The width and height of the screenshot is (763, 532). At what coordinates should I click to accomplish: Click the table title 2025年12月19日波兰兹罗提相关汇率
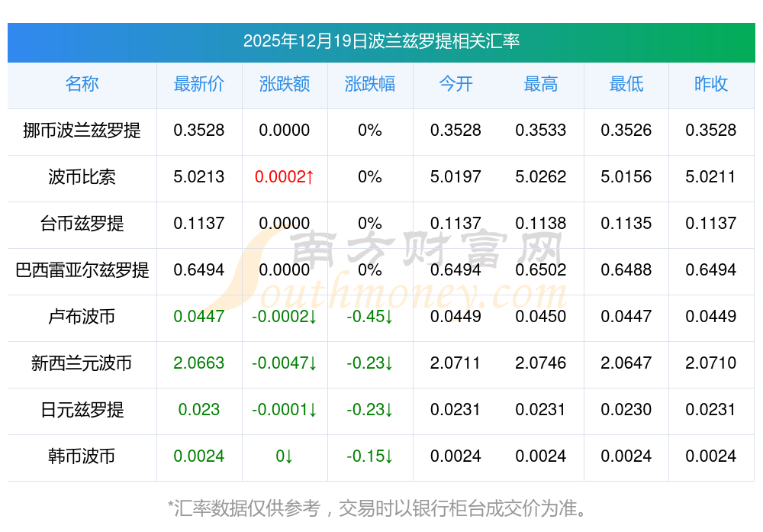381,41
